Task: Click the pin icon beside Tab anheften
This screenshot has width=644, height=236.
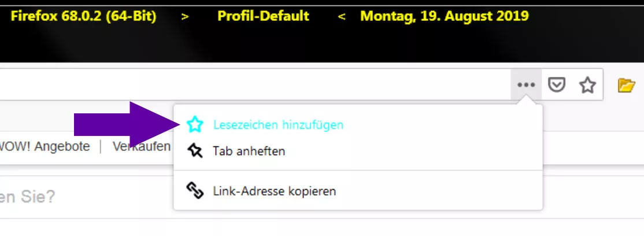Action: coord(195,151)
